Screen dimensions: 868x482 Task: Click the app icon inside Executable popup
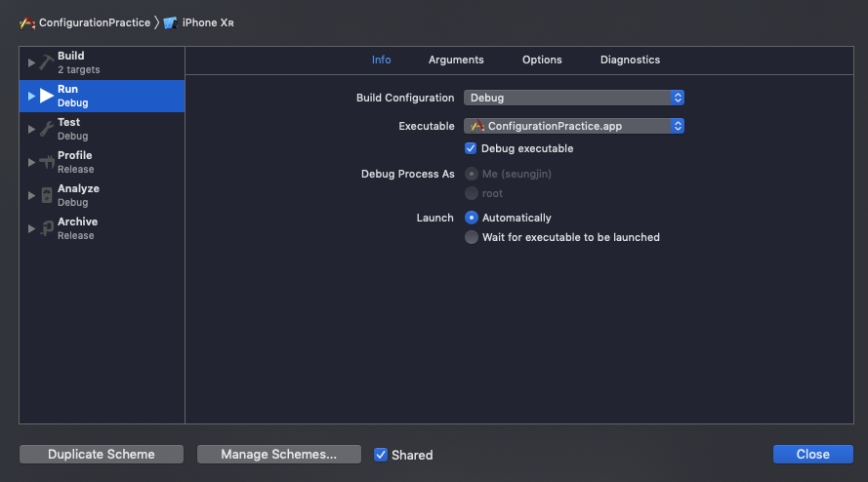[476, 126]
